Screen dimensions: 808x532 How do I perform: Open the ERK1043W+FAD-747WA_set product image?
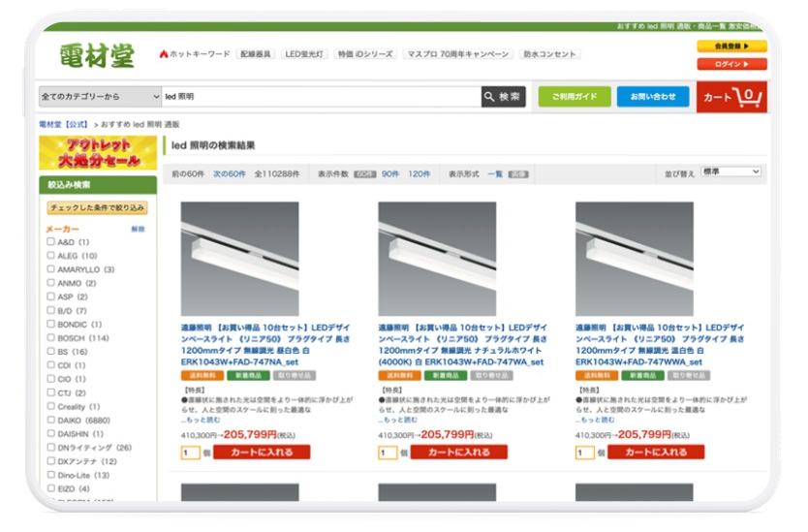pos(437,259)
